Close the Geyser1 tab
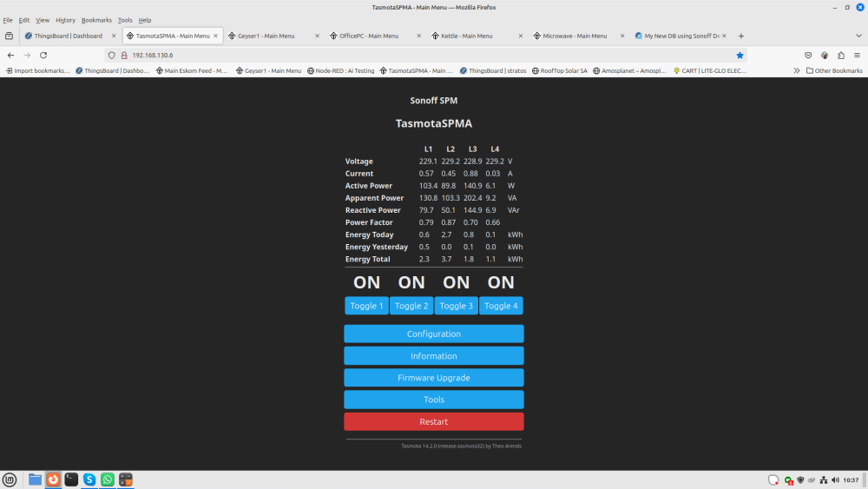 (x=317, y=36)
